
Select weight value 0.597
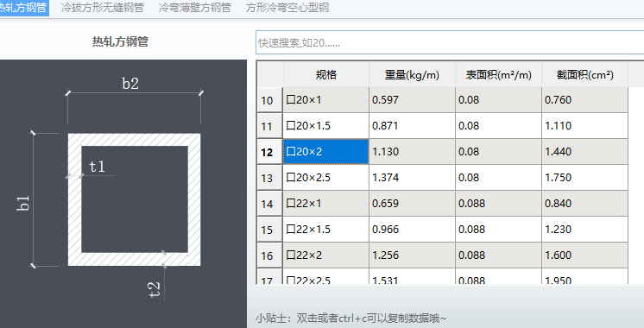pyautogui.click(x=413, y=100)
